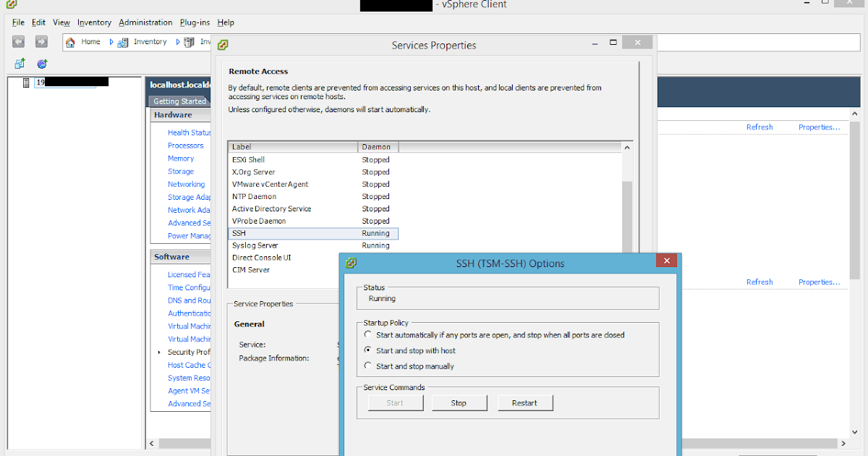
Task: Open the Edit menu
Action: pos(39,22)
